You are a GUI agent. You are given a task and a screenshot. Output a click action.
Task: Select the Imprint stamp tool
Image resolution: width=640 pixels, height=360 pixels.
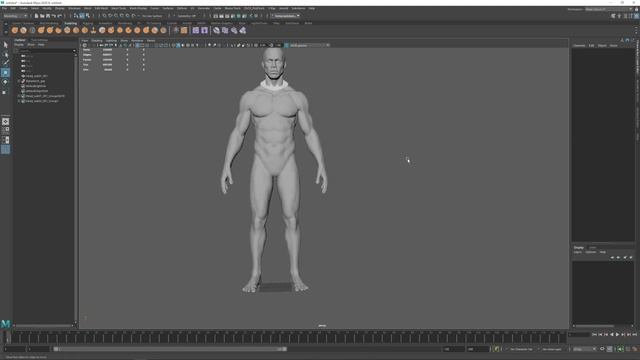[93, 30]
